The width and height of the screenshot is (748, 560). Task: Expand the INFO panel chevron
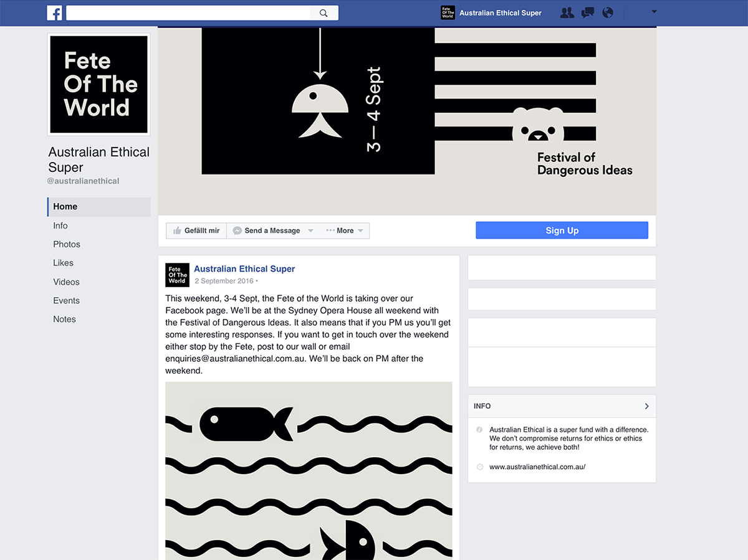[646, 406]
